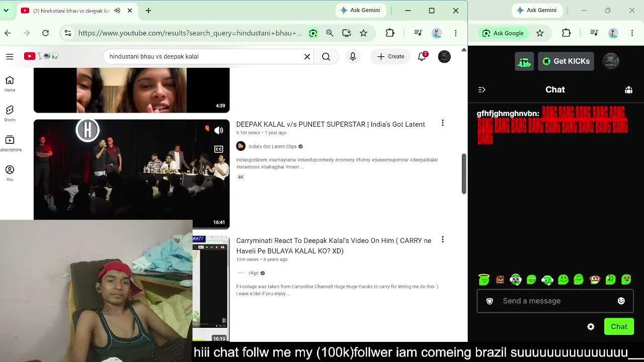Screen dimensions: 644x362
Task: Open options for DEEPAK KALAL v/s PUNEET SUPERSTAR
Action: (443, 123)
